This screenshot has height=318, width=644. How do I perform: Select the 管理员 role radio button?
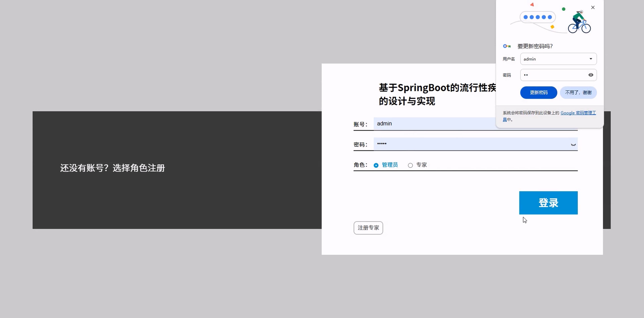coord(376,165)
